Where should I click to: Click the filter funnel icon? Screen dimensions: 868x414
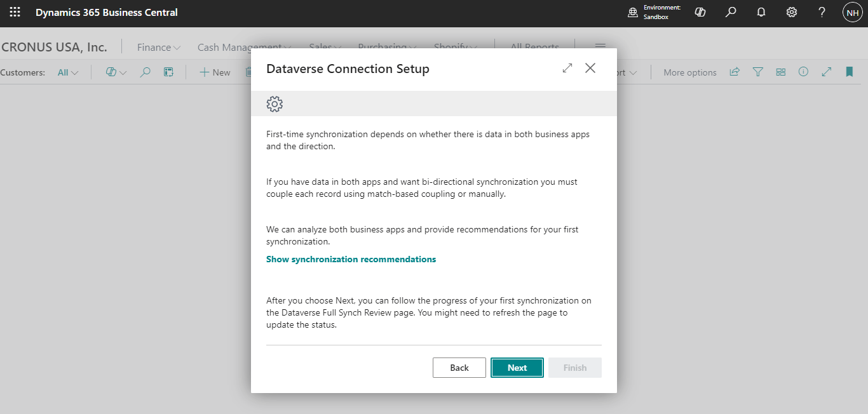(757, 72)
